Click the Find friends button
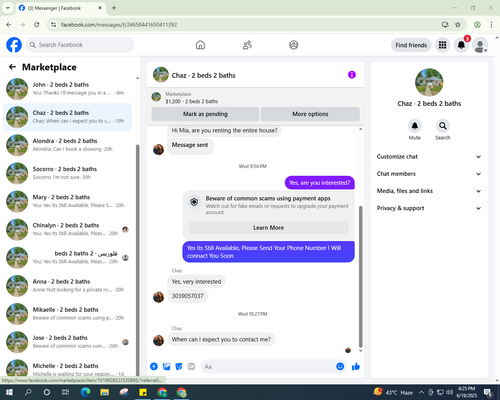The height and width of the screenshot is (400, 500). pos(411,45)
